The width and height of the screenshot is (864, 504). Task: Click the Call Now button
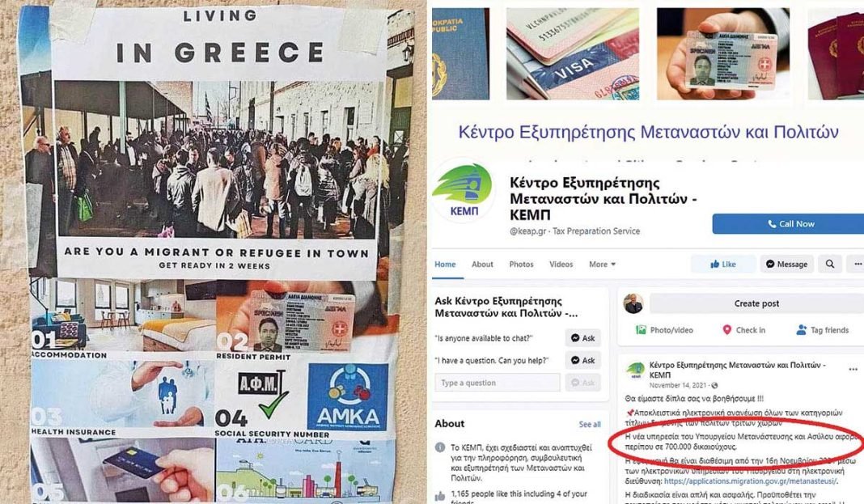(x=788, y=223)
